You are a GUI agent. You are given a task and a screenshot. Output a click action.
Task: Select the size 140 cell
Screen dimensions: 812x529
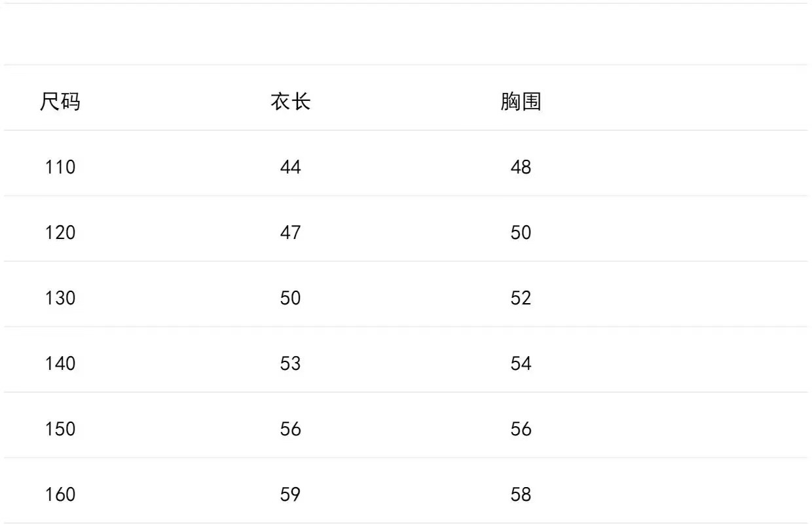click(60, 364)
